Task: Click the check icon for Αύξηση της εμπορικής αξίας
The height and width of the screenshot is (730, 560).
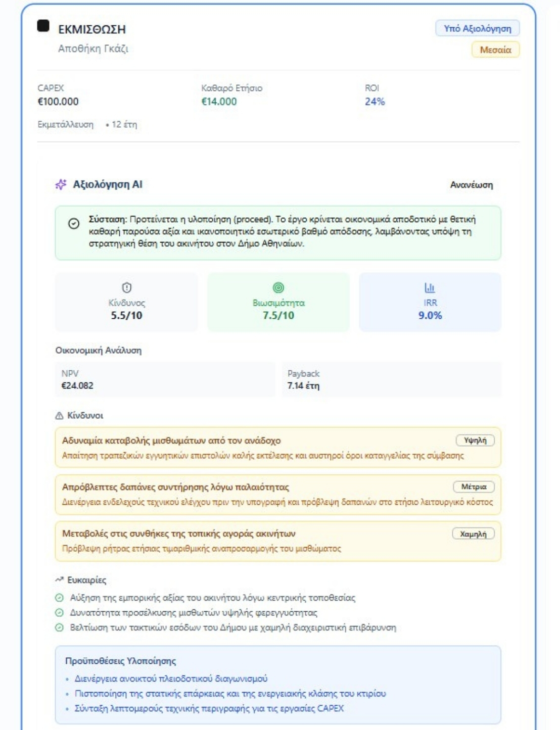Action: click(60, 598)
